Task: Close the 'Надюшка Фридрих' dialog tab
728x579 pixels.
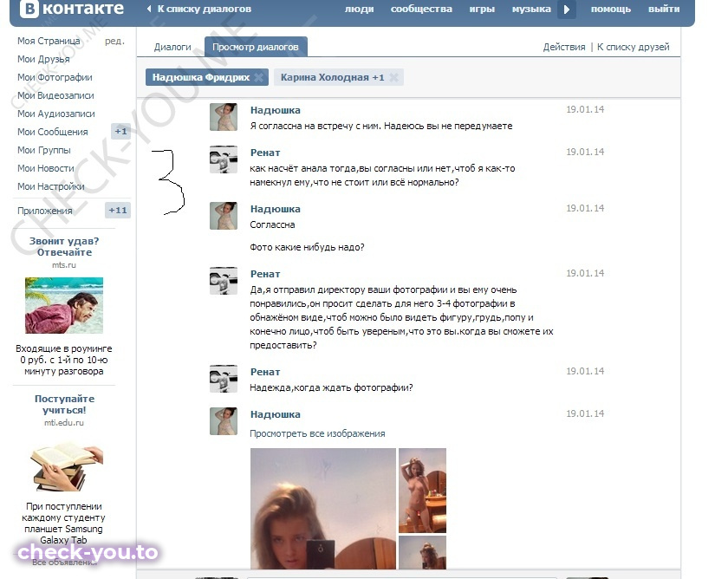Action: tap(259, 77)
